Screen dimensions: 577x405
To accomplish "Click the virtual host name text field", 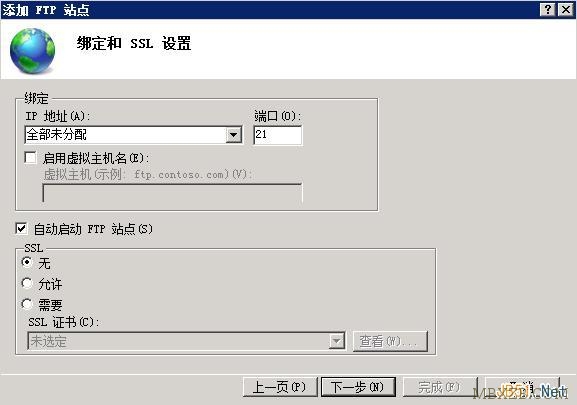I will (172, 193).
